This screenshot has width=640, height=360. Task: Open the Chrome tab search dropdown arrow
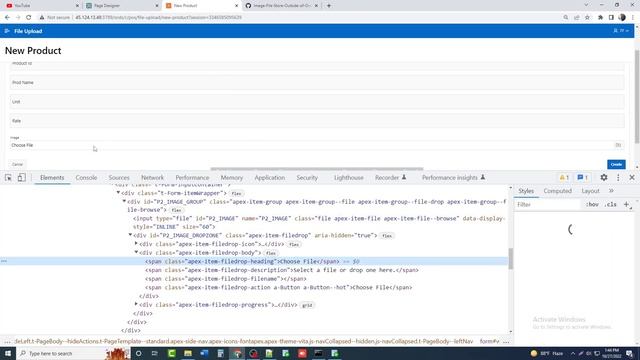(586, 5)
